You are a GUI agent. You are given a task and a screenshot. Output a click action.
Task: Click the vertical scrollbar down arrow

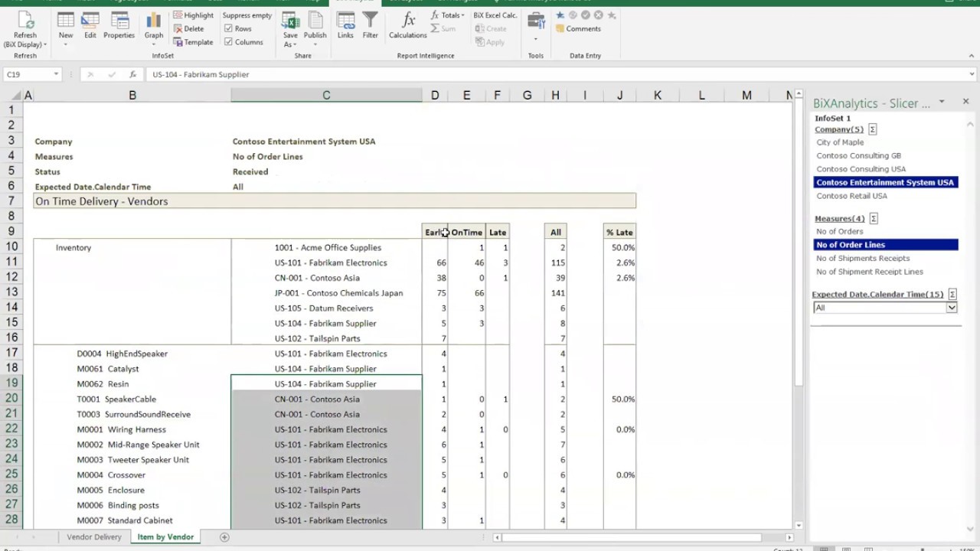point(799,526)
